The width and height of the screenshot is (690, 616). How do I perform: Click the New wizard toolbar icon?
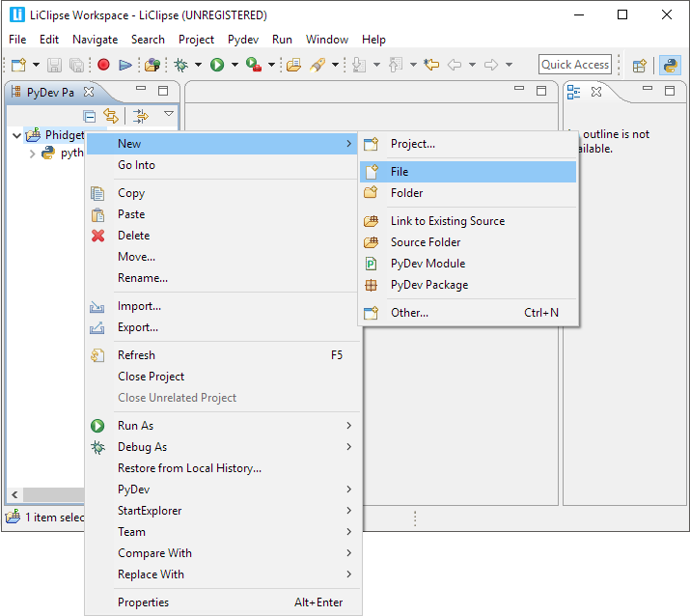point(18,65)
